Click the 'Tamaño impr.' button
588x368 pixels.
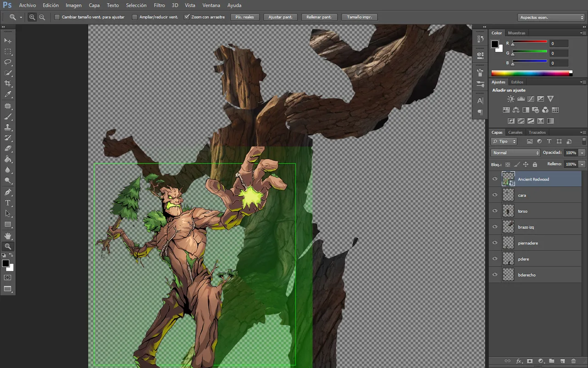point(360,17)
